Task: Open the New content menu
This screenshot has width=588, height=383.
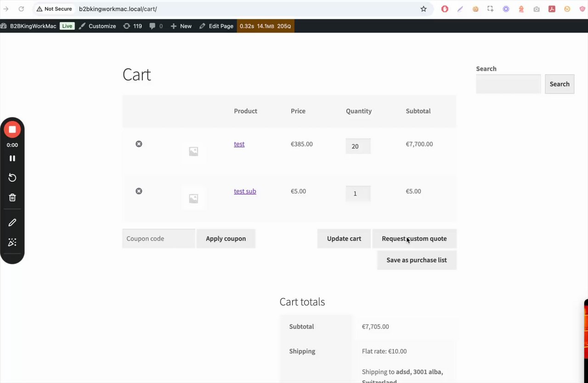Action: pos(181,26)
